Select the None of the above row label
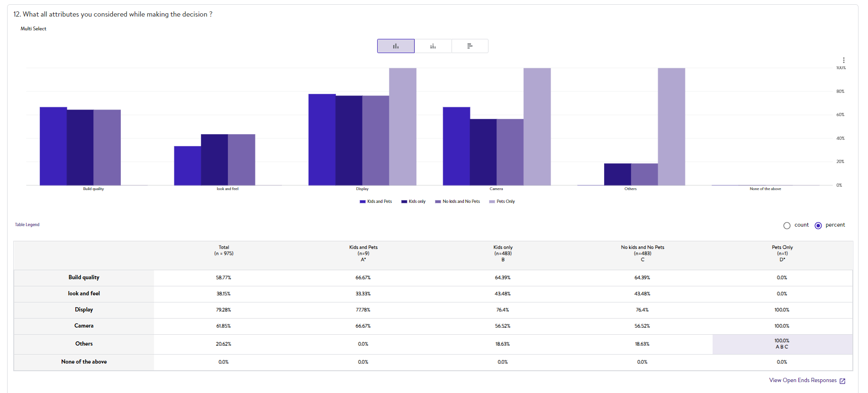 84,362
